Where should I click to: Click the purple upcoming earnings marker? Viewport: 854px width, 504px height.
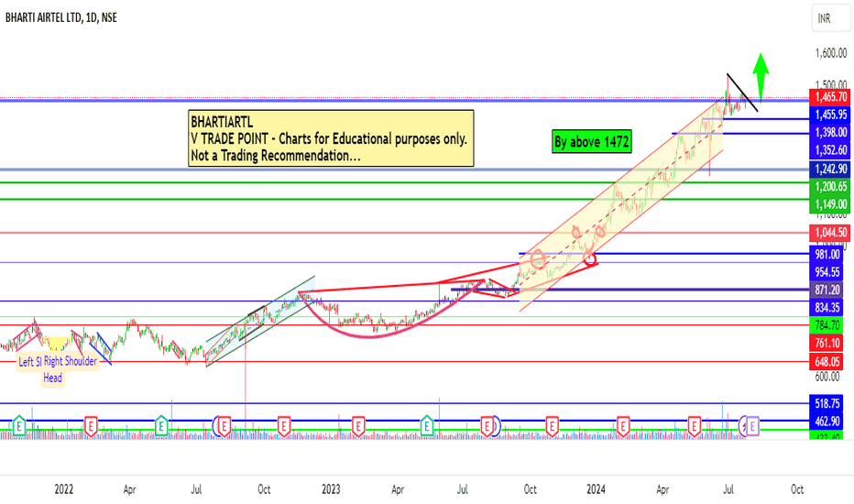tap(752, 426)
